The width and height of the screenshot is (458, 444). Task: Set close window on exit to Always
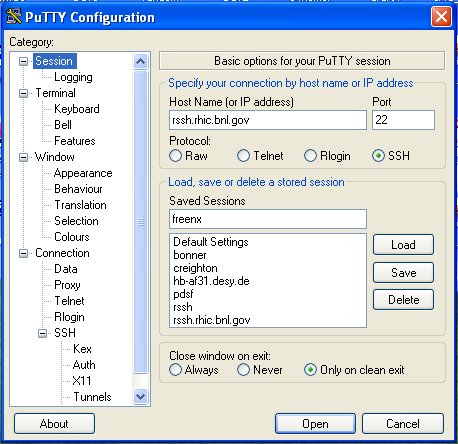[175, 370]
